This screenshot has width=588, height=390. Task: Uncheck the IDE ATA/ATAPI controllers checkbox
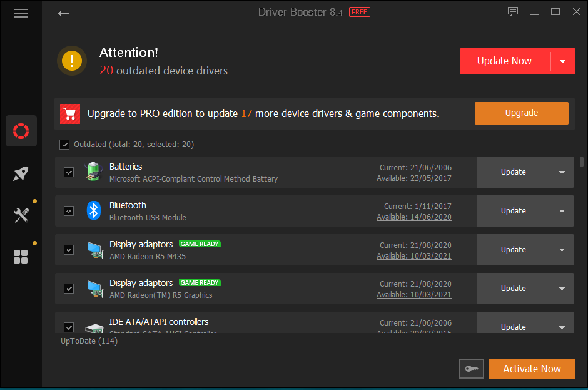[69, 327]
